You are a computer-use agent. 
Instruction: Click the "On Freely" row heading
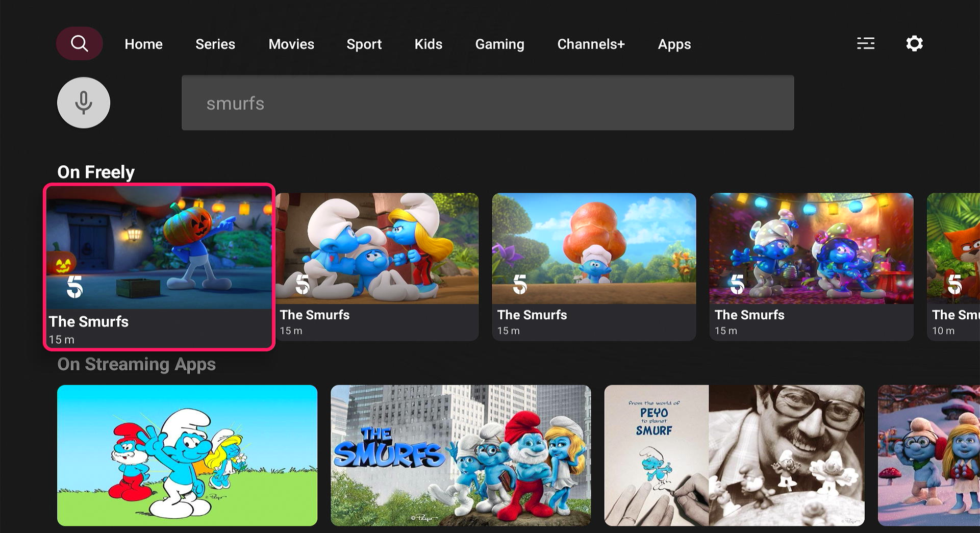tap(96, 172)
